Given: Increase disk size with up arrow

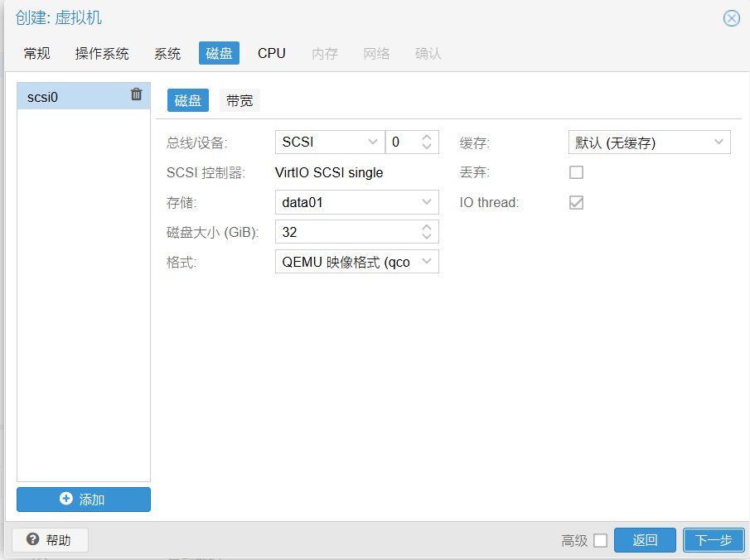Looking at the screenshot, I should (427, 227).
